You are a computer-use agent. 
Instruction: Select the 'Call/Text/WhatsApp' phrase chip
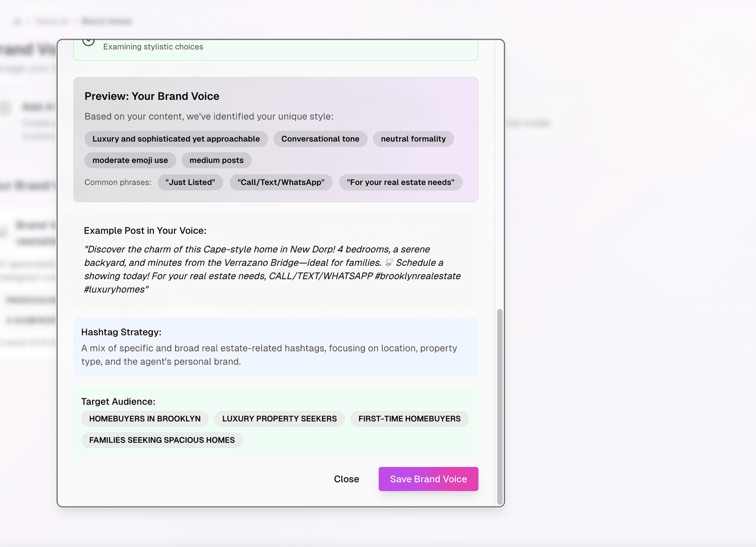click(x=281, y=182)
